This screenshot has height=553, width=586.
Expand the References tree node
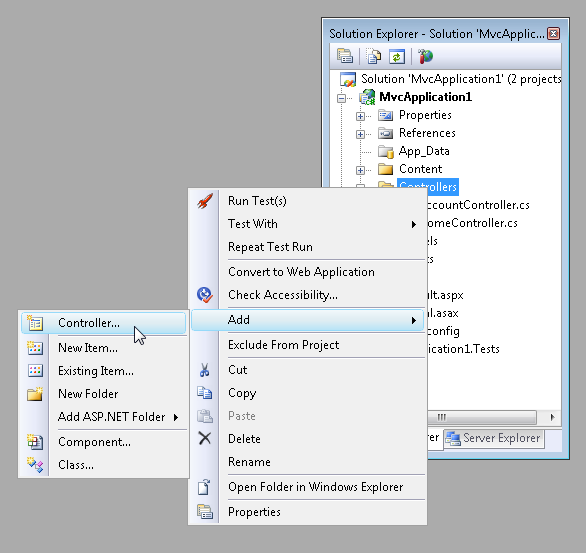coord(360,134)
